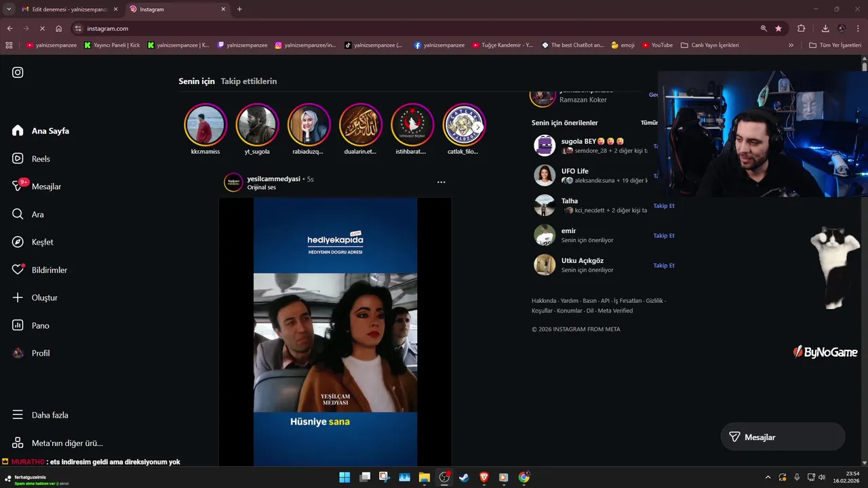
Task: Open sugola BEY suggested profile
Action: (593, 142)
